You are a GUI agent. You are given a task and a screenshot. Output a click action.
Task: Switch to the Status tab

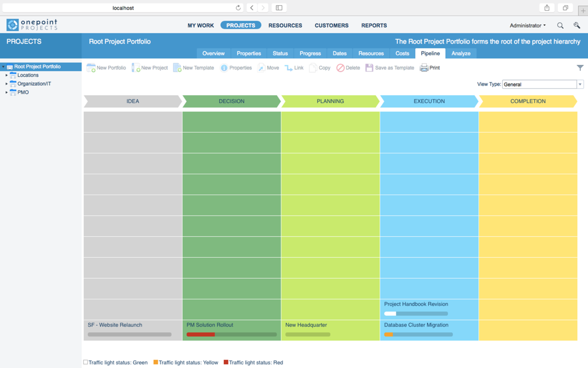(280, 53)
